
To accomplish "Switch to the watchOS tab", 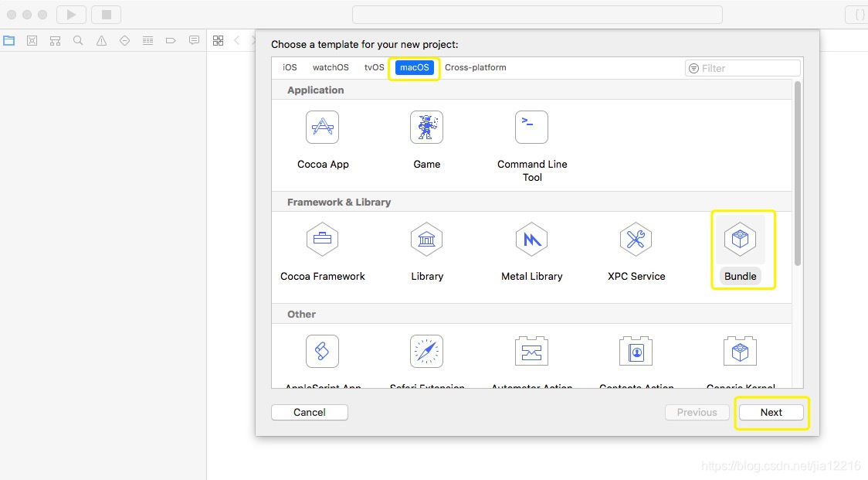I will 331,67.
